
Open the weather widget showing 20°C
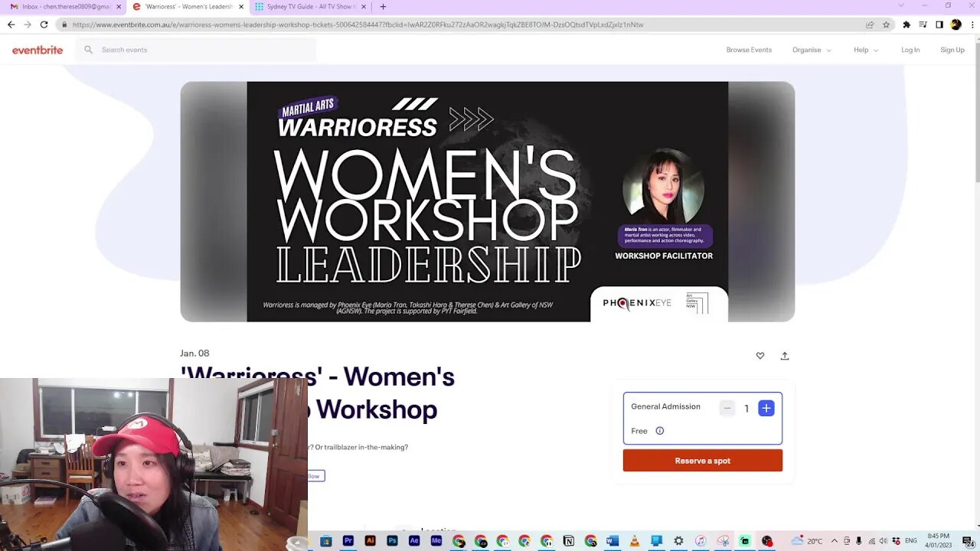point(806,541)
